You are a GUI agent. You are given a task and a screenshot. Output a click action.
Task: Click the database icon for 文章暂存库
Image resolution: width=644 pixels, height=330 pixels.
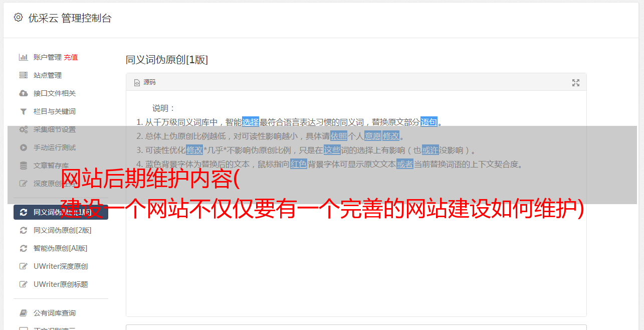pos(23,166)
